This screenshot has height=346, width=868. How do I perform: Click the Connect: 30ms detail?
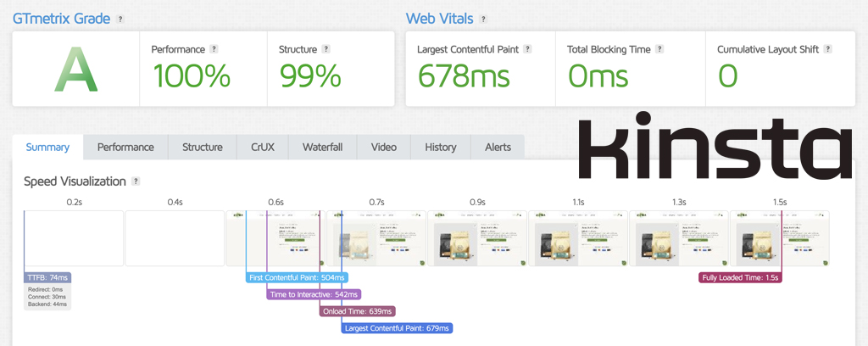47,297
